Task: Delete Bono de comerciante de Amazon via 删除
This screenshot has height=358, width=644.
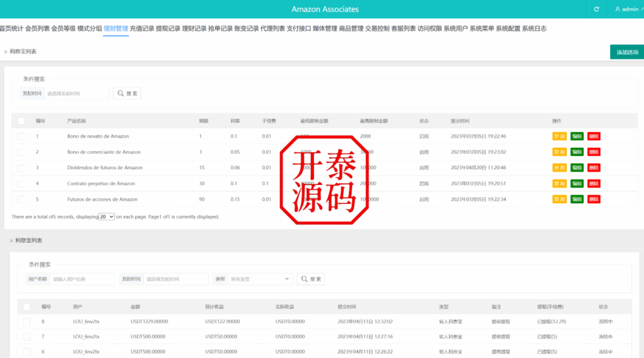Action: [594, 152]
